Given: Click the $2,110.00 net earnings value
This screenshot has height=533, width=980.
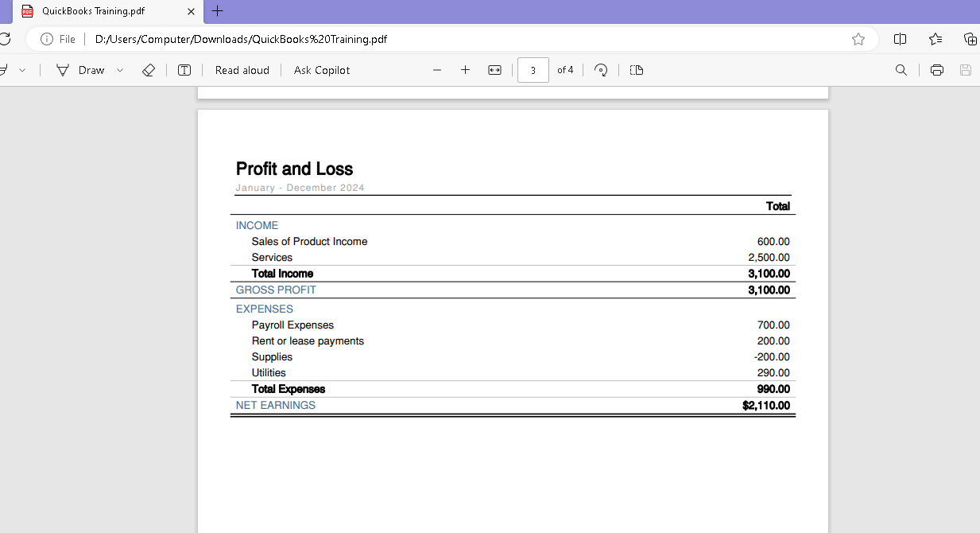Looking at the screenshot, I should coord(766,405).
